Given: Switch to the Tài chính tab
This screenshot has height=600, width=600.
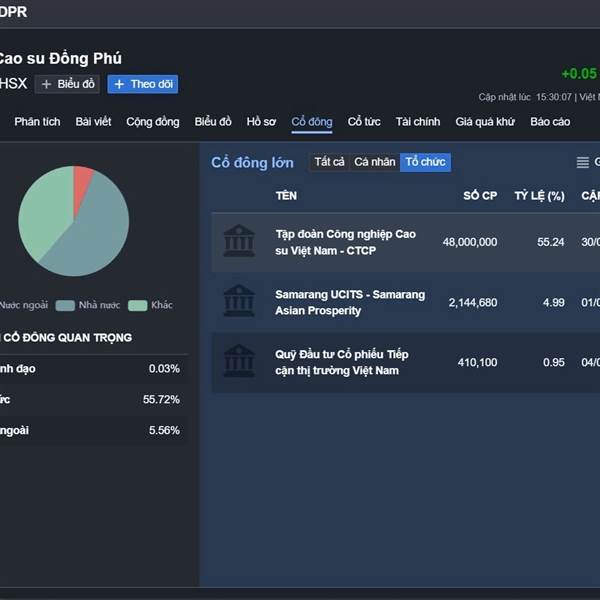Looking at the screenshot, I should 417,122.
